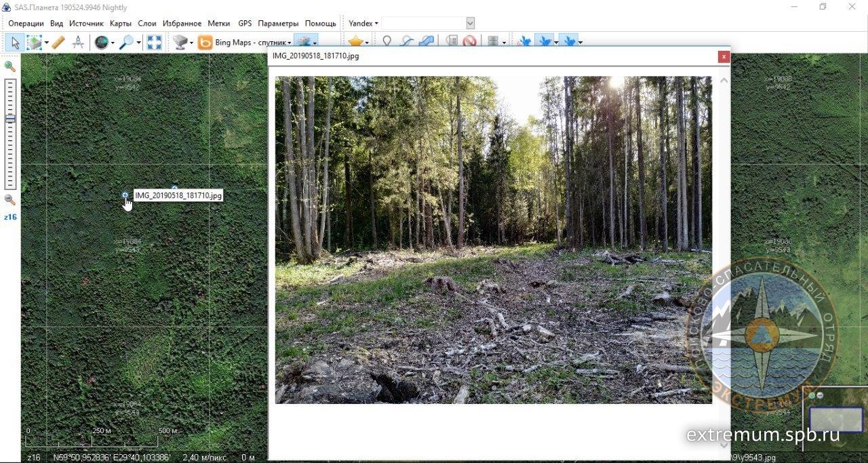Expand the layers dropdown arrow
868x463 pixels.
coord(315,43)
